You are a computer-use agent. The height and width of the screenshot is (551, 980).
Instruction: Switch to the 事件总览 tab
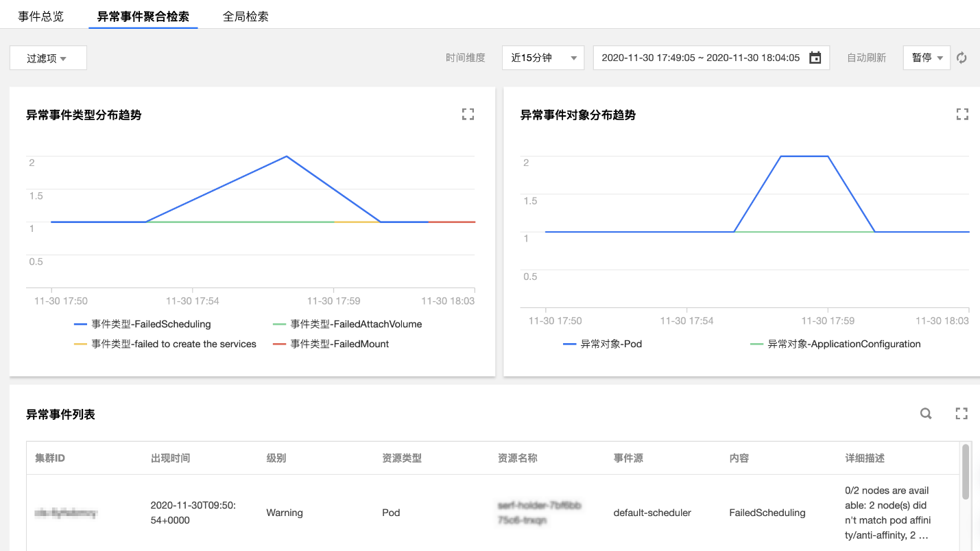pos(41,16)
